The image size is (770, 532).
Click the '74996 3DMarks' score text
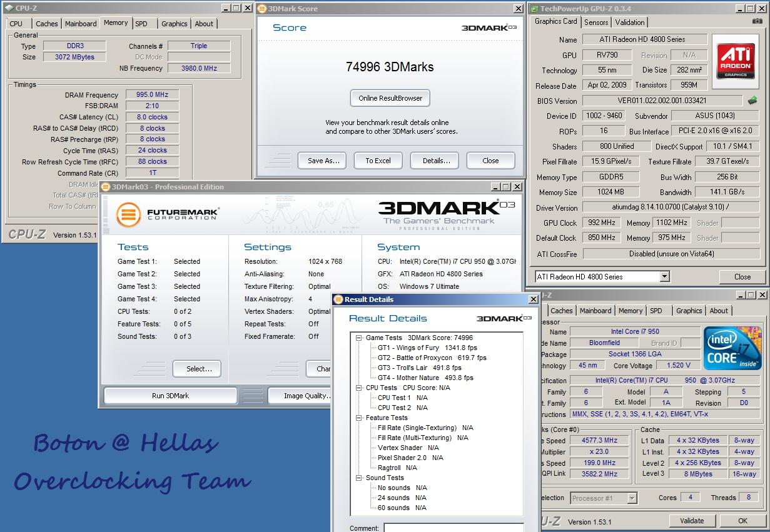point(390,67)
